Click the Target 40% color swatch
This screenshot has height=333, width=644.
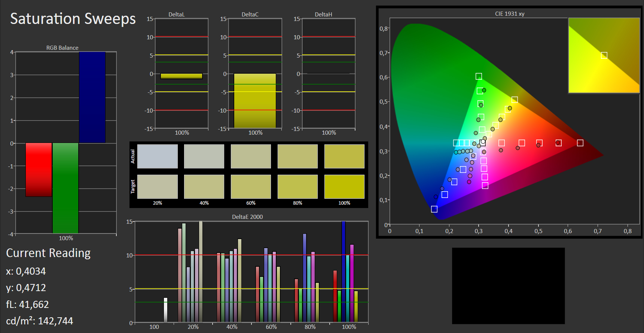point(204,187)
